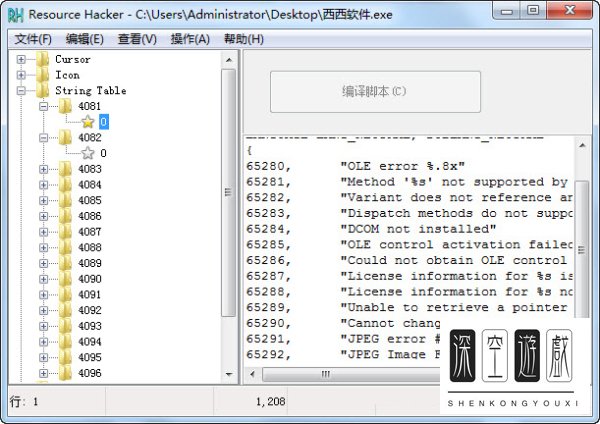Expand the 4085 folder node
Screen dimensions: 600x424
tap(44, 201)
